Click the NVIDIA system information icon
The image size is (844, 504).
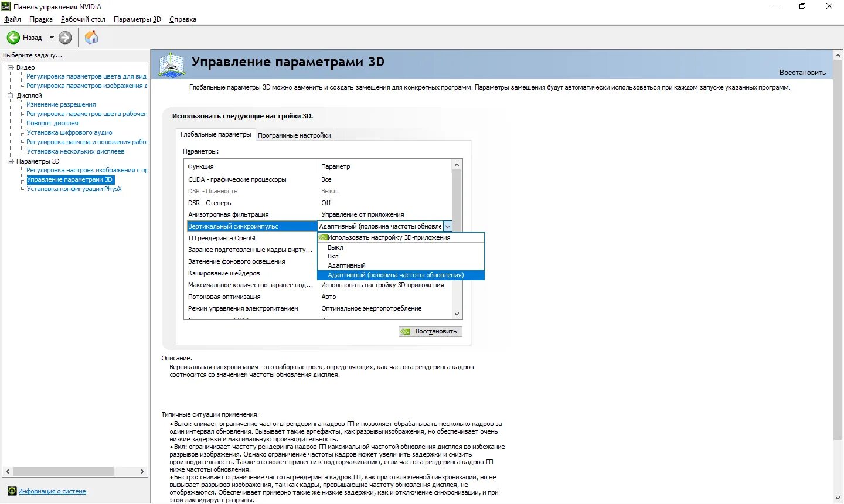(x=12, y=491)
